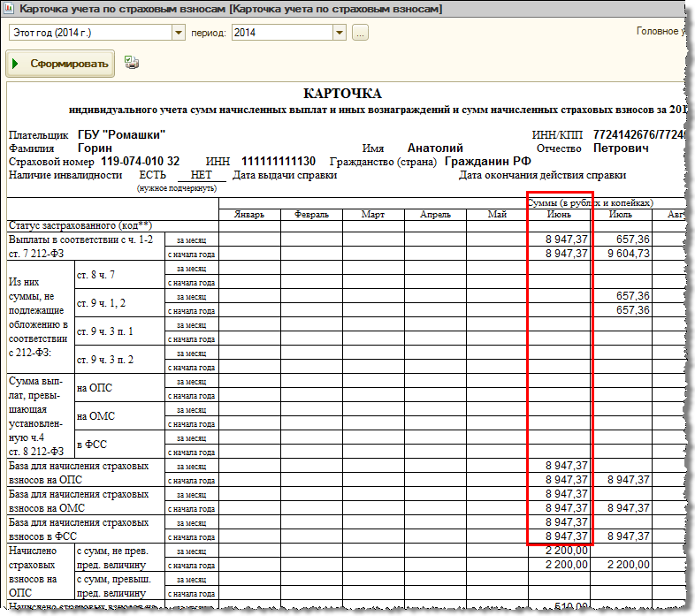The width and height of the screenshot is (695, 616).
Task: Click the Сформировать button
Action: pyautogui.click(x=60, y=64)
